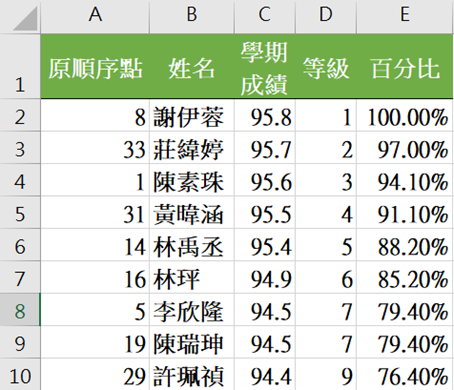The width and height of the screenshot is (454, 390).
Task: Click score cell 95.8
Action: coord(265,115)
